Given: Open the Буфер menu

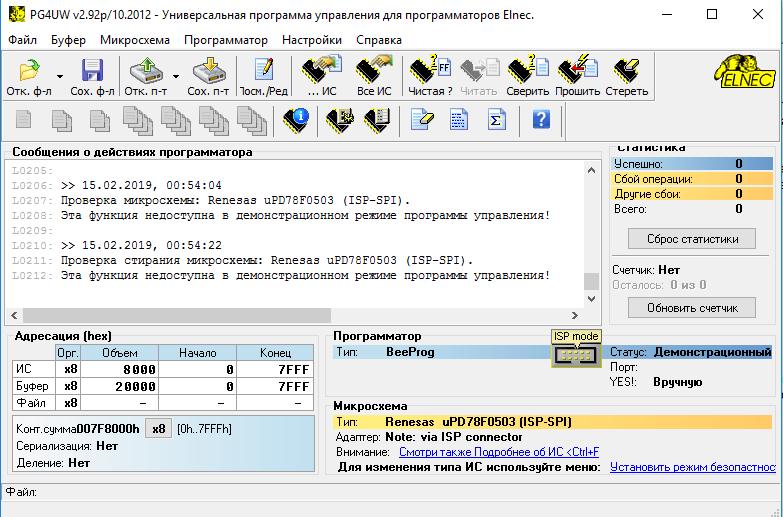Looking at the screenshot, I should click(68, 40).
